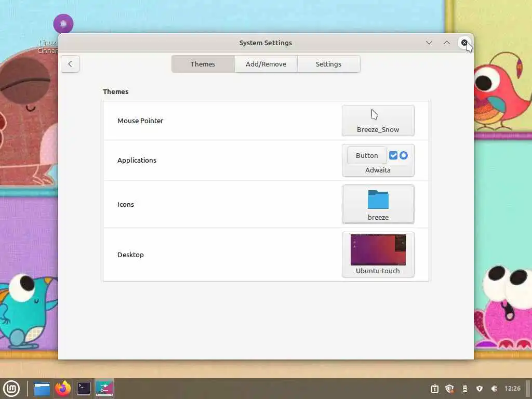The width and height of the screenshot is (532, 399).
Task: Open the breeze icons theme selector
Action: click(378, 204)
